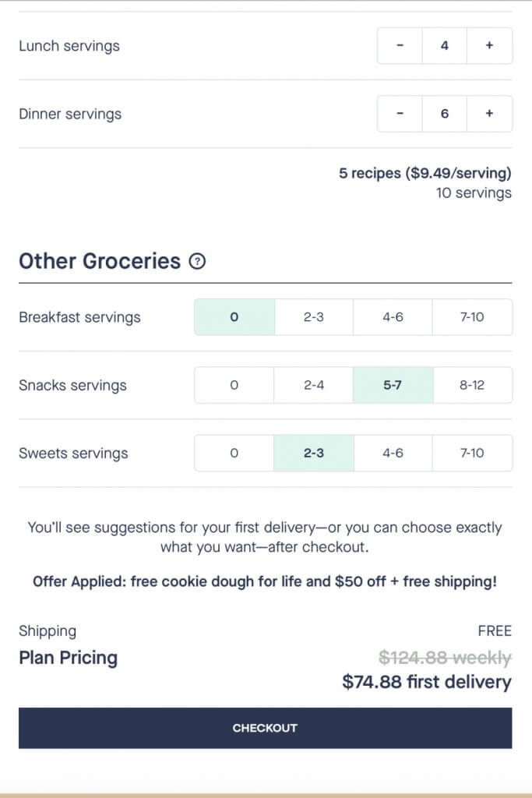Decrease Lunch servings with minus button
The image size is (532, 798).
pyautogui.click(x=400, y=46)
